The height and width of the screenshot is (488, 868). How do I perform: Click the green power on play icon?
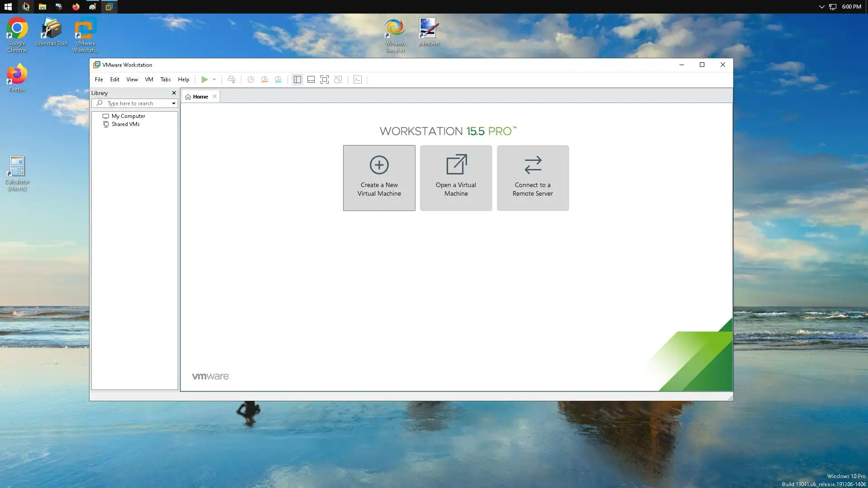[x=204, y=80]
